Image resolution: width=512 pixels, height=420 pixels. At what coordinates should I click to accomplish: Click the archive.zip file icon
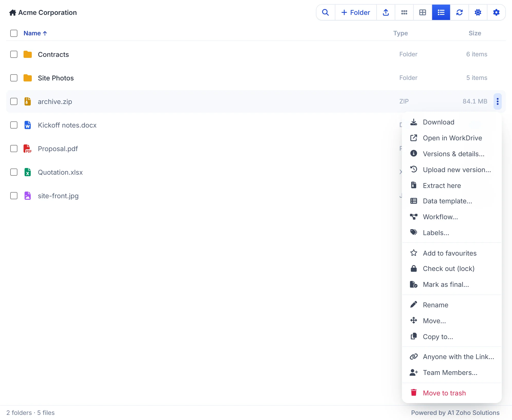click(28, 101)
